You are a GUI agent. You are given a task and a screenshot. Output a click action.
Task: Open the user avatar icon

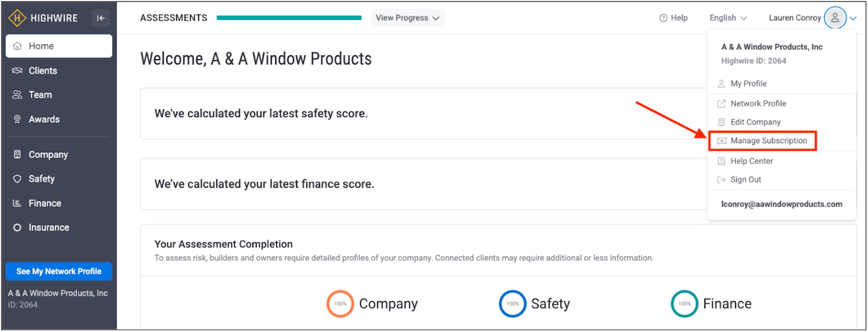(x=835, y=18)
